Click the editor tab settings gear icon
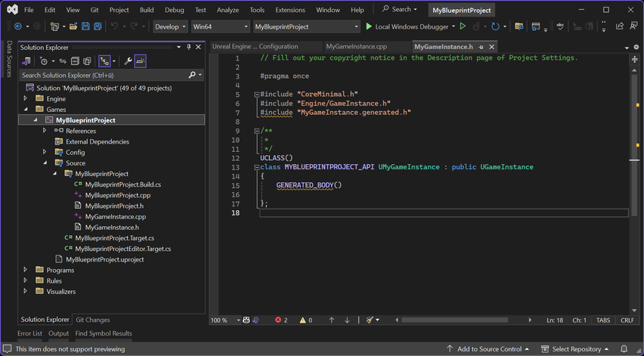This screenshot has width=644, height=356. [x=636, y=47]
